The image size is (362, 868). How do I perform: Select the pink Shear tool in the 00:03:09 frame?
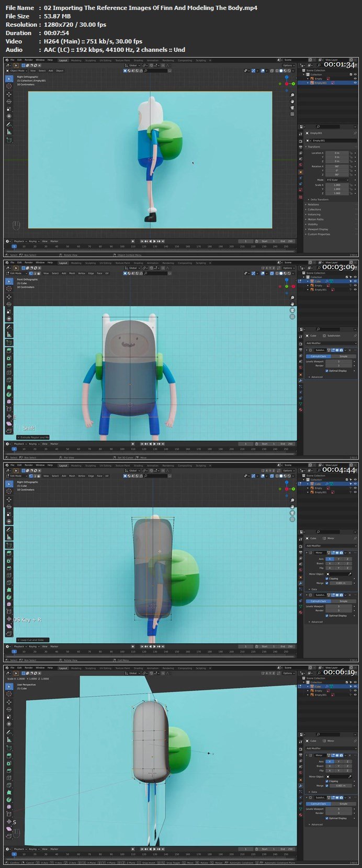pyautogui.click(x=9, y=424)
